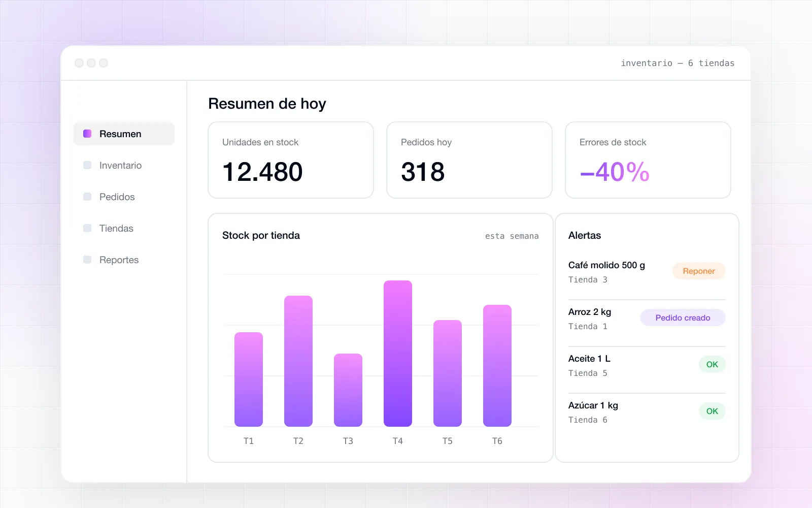The height and width of the screenshot is (508, 812).
Task: Click the Reponer badge for Café molido
Action: pyautogui.click(x=699, y=271)
